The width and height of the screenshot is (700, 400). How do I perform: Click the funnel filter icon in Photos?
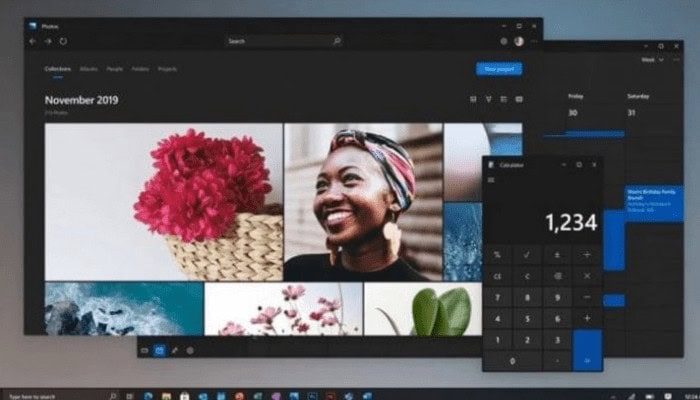tap(488, 99)
